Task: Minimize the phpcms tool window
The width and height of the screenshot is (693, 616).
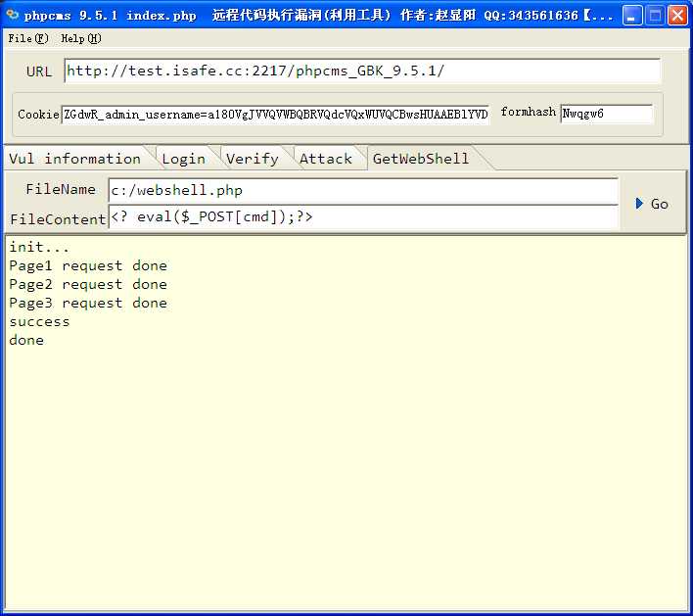Action: [x=632, y=16]
